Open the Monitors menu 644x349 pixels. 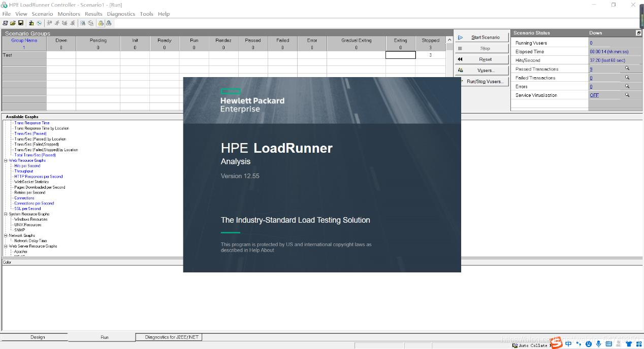69,14
